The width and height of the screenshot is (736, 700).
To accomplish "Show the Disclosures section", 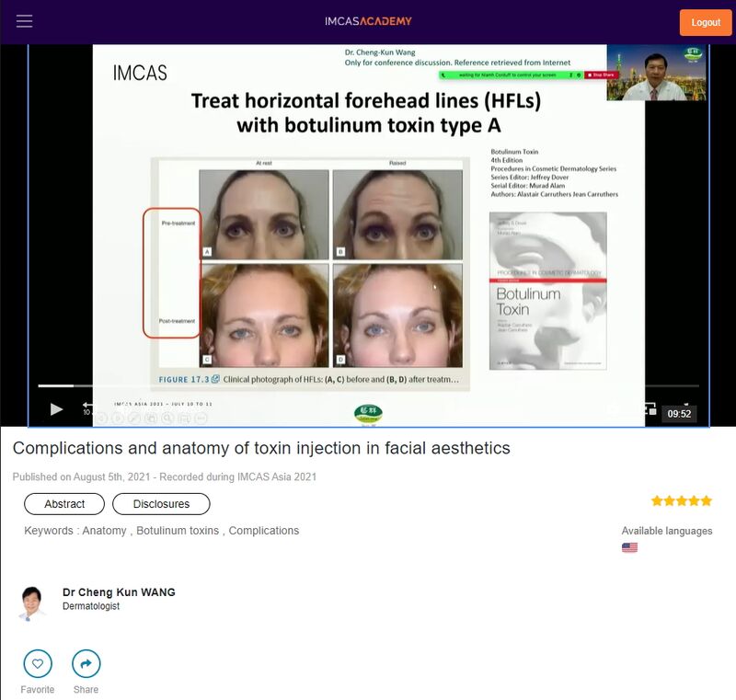I will (161, 504).
